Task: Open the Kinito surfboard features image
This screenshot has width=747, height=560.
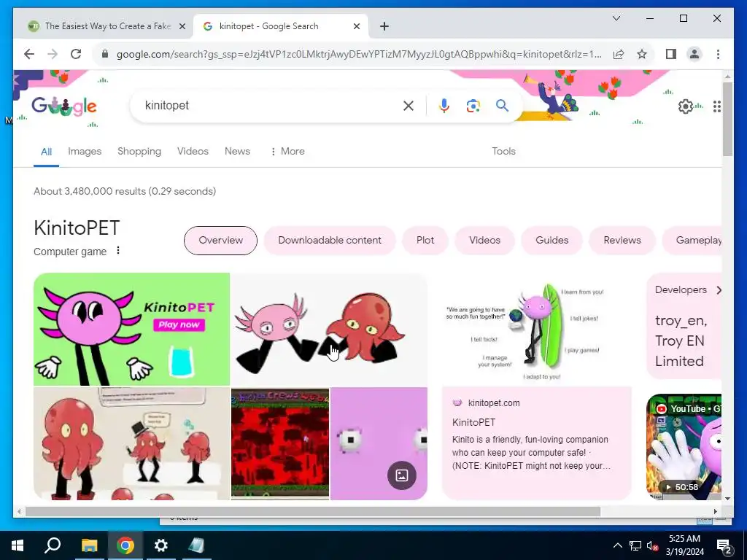Action: 537,330
